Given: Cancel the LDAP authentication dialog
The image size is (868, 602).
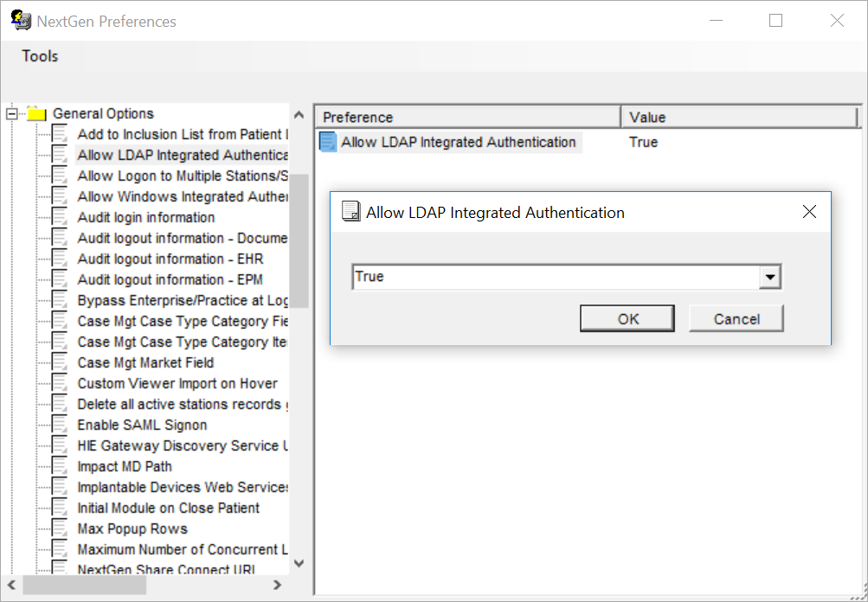Looking at the screenshot, I should pos(736,318).
